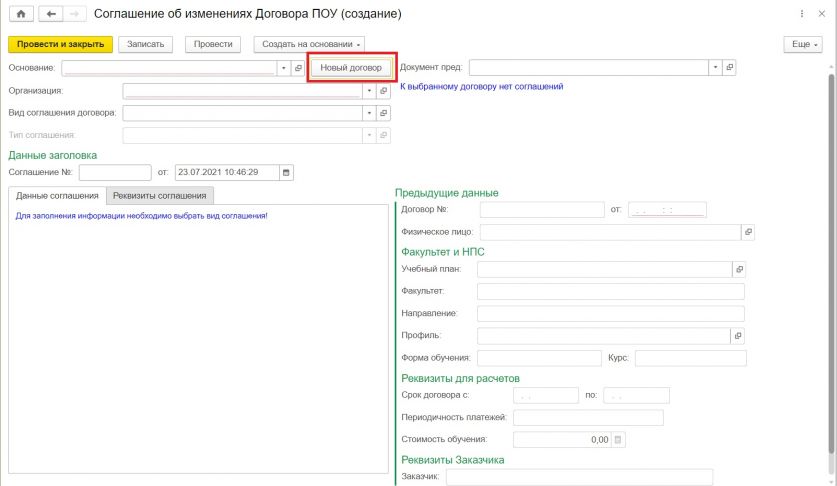Expand the Документ пред. dropdown arrow

tap(715, 67)
